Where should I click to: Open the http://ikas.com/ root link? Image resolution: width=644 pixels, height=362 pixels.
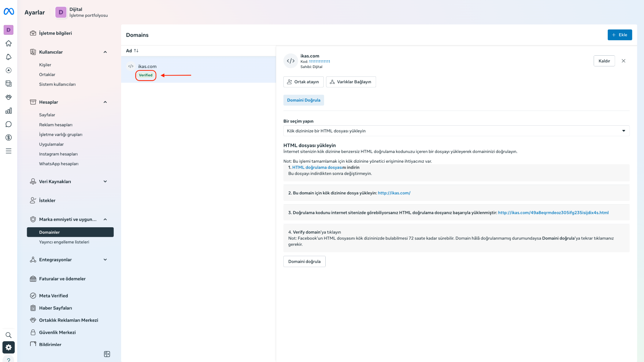point(394,193)
